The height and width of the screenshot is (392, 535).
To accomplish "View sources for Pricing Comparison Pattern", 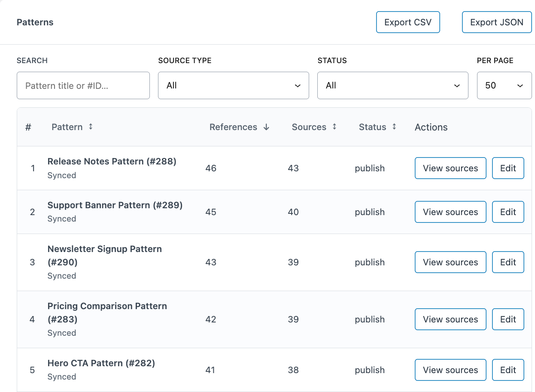I will click(450, 319).
